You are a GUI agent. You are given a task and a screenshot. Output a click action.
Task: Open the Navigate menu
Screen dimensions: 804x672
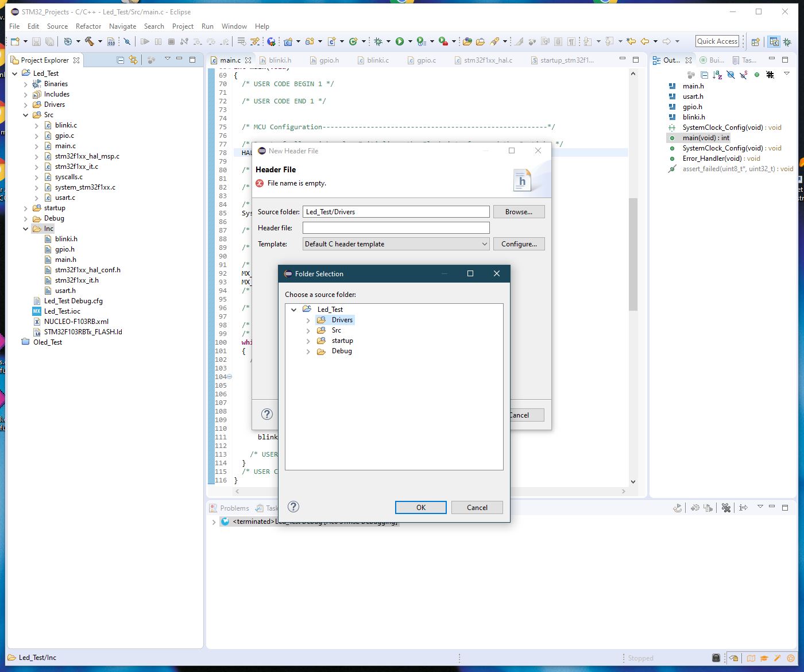point(122,26)
